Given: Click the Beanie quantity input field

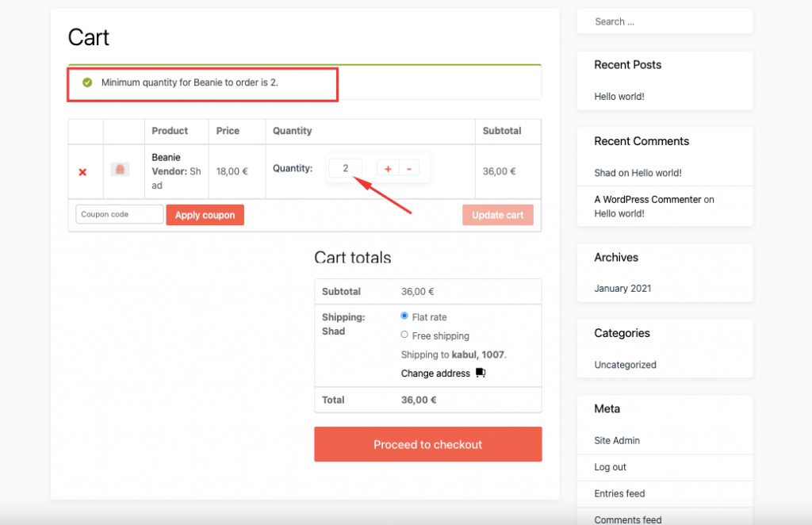Looking at the screenshot, I should [346, 168].
